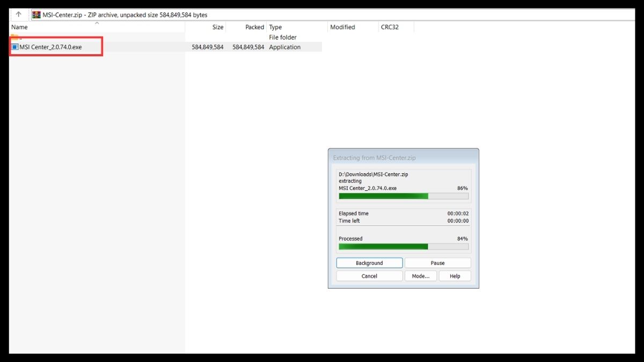Click the "Elapsed time" label
644x362 pixels.
[x=354, y=213]
